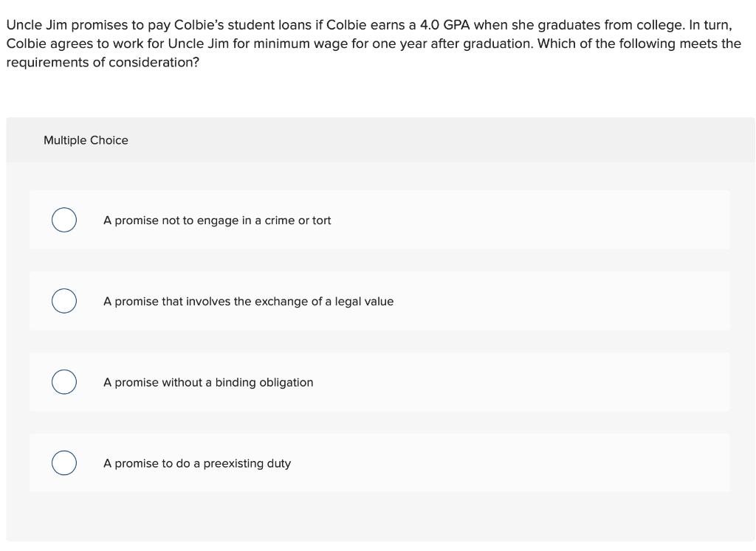Screen dimensions: 756x551
Task: Choose radio button for exchange of legal value
Action: [64, 302]
